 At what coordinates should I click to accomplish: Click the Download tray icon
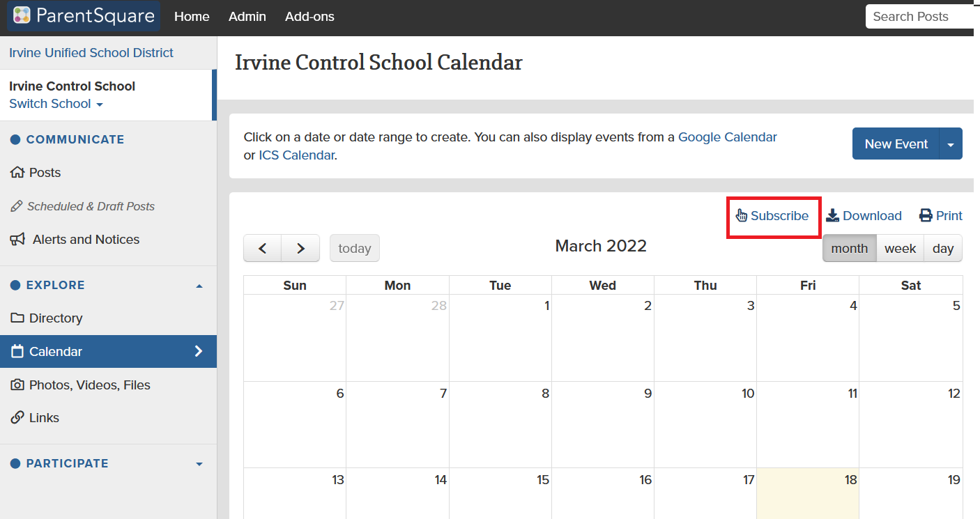(833, 215)
